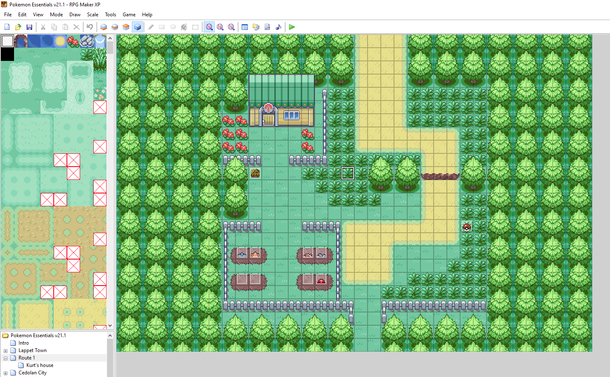The image size is (610, 377).
Task: Expand the Cedolan City tree node
Action: (x=5, y=373)
